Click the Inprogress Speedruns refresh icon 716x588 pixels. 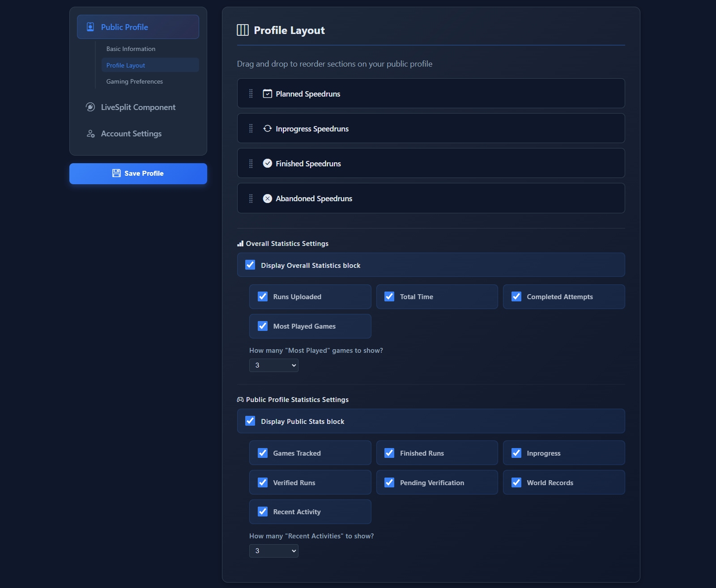point(267,128)
